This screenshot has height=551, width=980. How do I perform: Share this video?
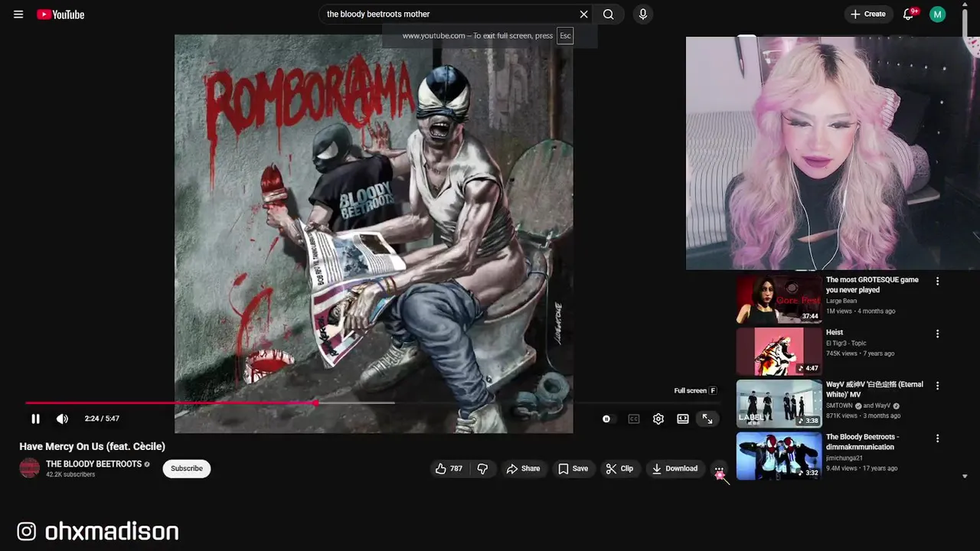click(x=524, y=468)
